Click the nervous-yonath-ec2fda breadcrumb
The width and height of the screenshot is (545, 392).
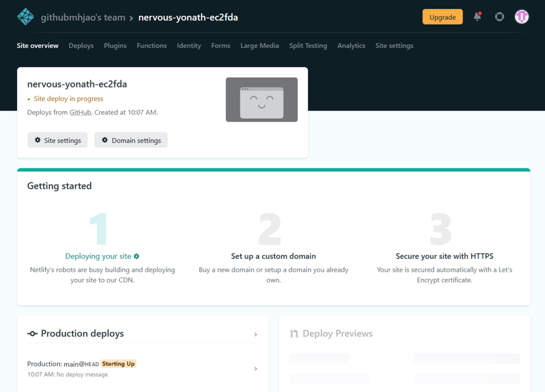tap(188, 18)
